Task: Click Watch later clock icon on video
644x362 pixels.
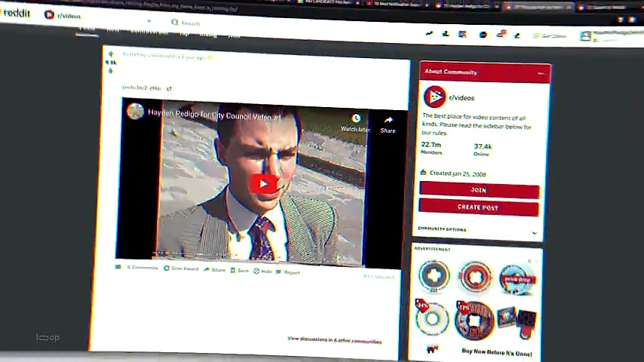Action: [x=356, y=118]
